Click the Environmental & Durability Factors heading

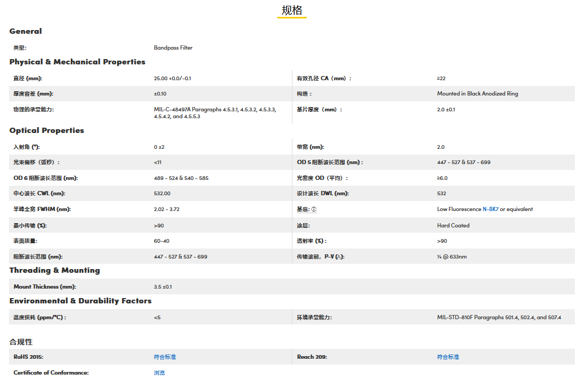pos(80,301)
